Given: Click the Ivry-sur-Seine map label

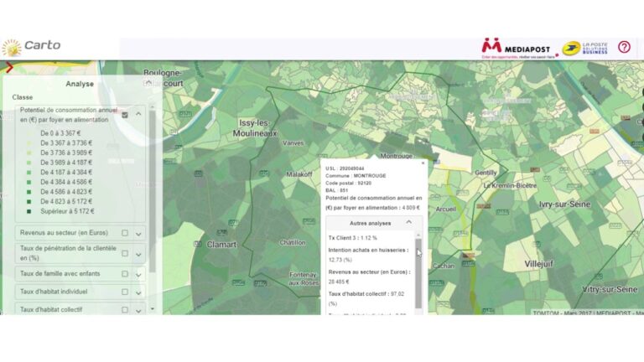Looking at the screenshot, I should click(564, 204).
